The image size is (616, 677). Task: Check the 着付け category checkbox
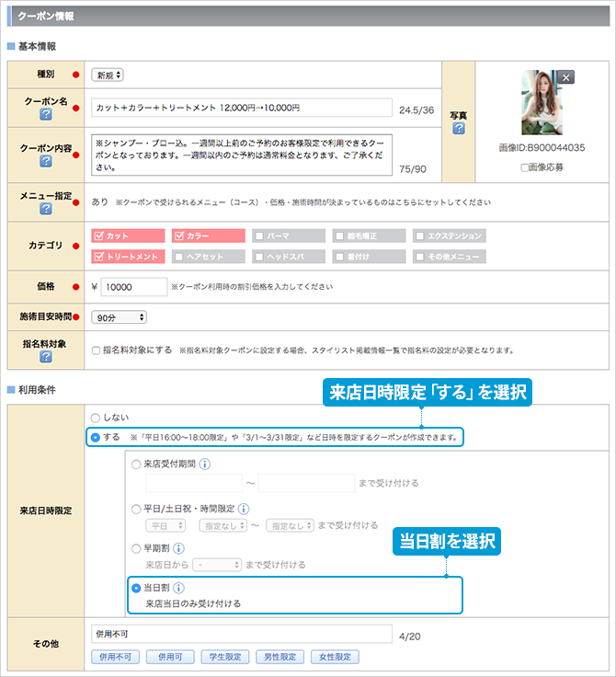pyautogui.click(x=340, y=257)
